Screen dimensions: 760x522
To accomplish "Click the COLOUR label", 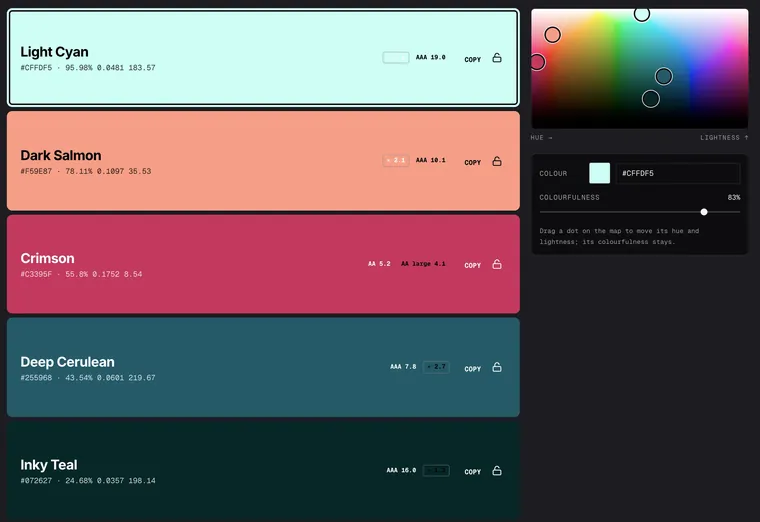I will click(553, 174).
